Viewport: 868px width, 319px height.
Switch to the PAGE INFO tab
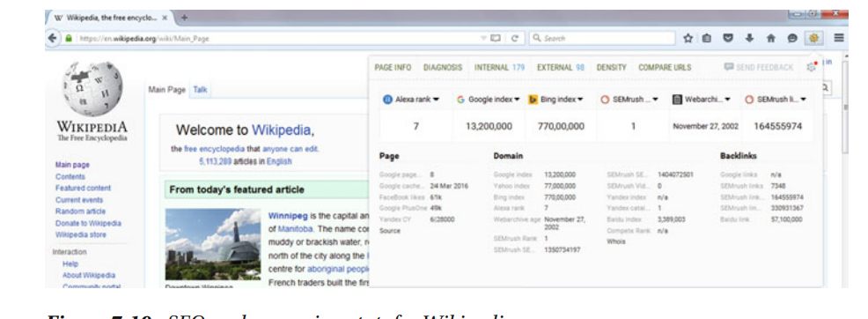click(x=393, y=68)
